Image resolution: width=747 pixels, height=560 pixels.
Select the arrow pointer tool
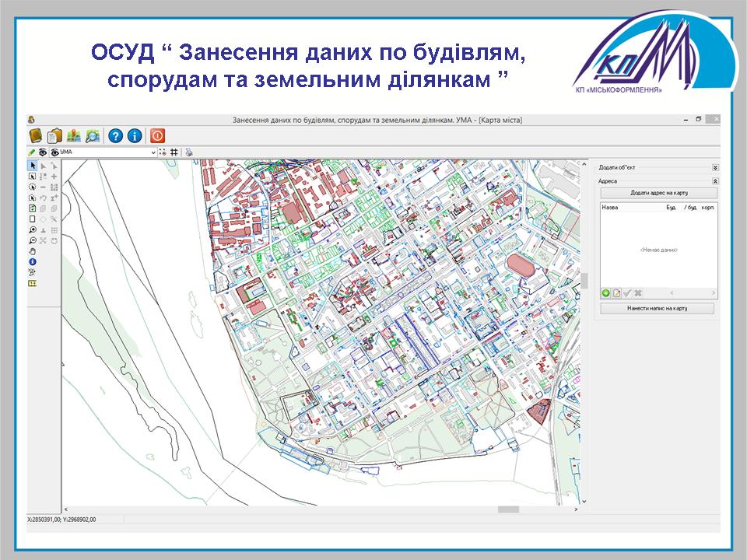pos(33,166)
